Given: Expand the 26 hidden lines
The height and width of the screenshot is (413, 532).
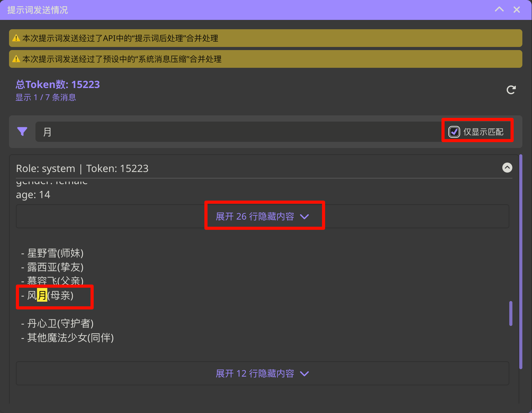Looking at the screenshot, I should (255, 216).
